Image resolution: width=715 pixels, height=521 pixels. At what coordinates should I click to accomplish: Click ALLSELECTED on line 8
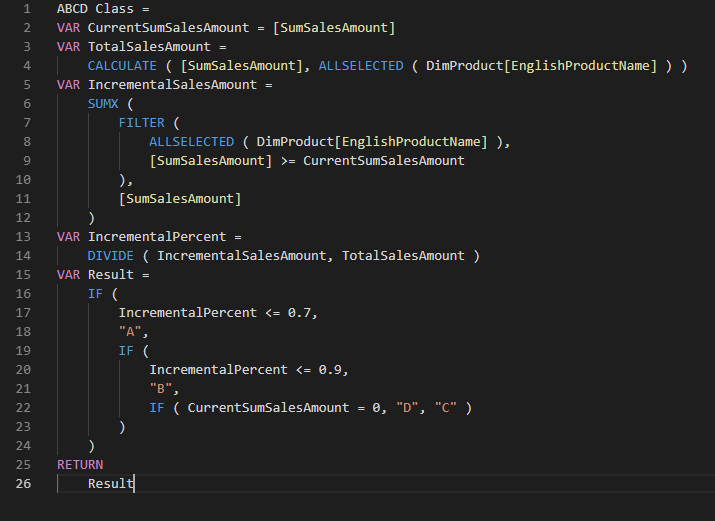click(191, 141)
